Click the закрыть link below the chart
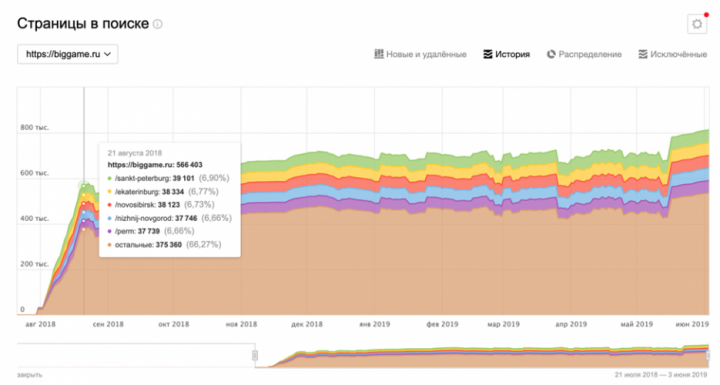The height and width of the screenshot is (385, 720). [x=30, y=375]
